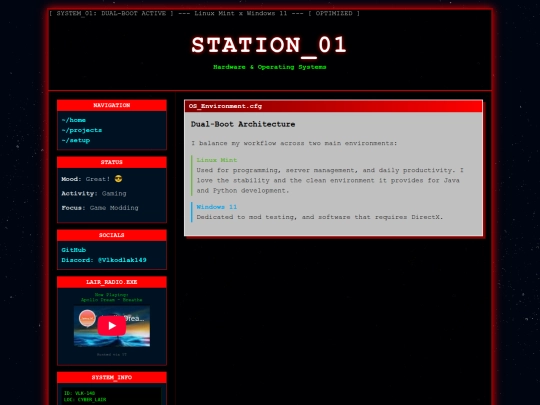Click the 'Dual-Boot Architecture' heading

[243, 124]
